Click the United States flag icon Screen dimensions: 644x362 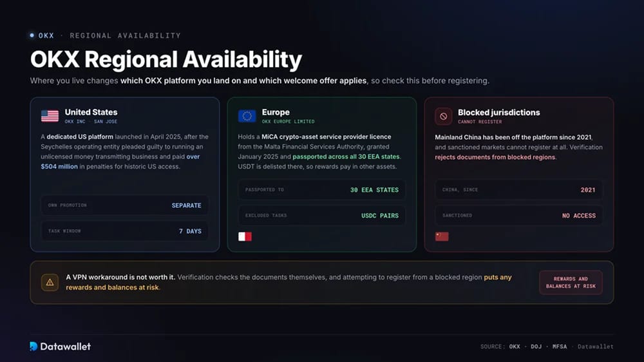coord(50,116)
